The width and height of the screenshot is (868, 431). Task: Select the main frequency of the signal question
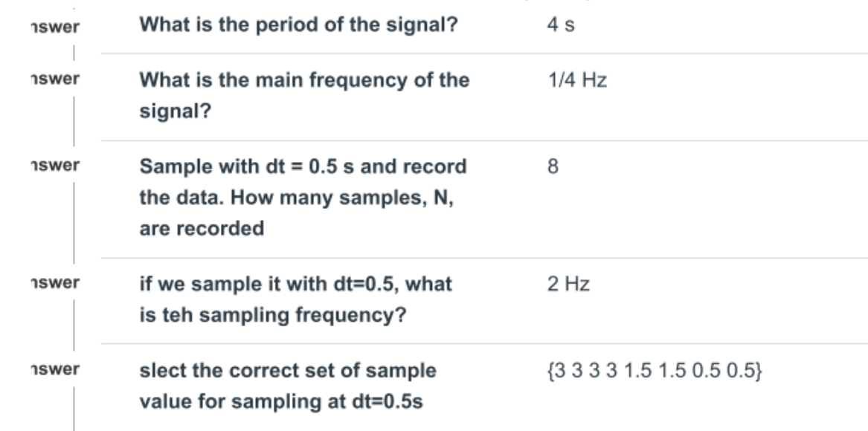(304, 96)
